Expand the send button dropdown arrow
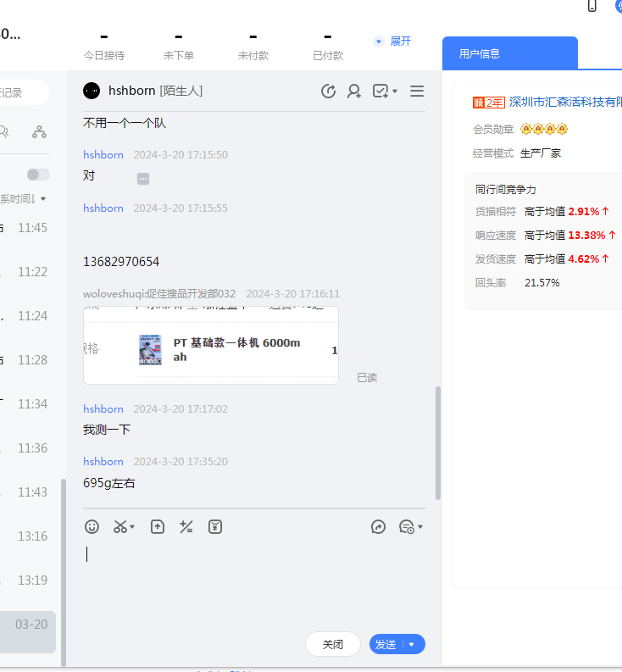 (413, 645)
